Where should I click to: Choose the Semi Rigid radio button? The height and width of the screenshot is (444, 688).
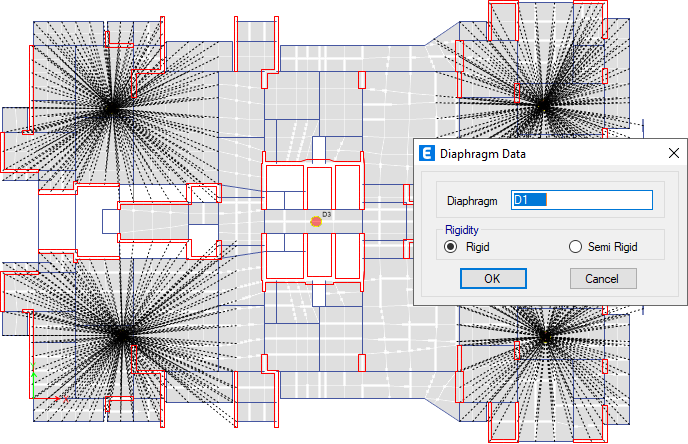(x=575, y=247)
